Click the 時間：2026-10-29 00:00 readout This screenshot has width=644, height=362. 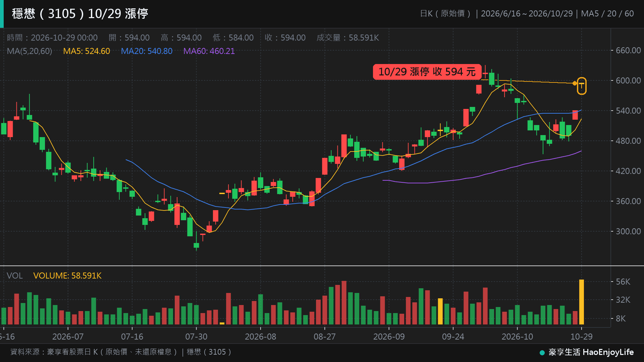(x=52, y=38)
